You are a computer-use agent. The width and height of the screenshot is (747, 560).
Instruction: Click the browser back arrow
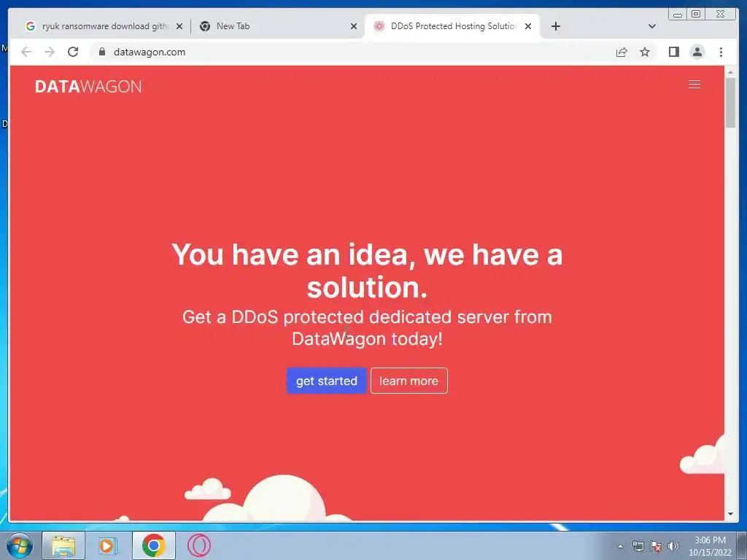[x=26, y=52]
